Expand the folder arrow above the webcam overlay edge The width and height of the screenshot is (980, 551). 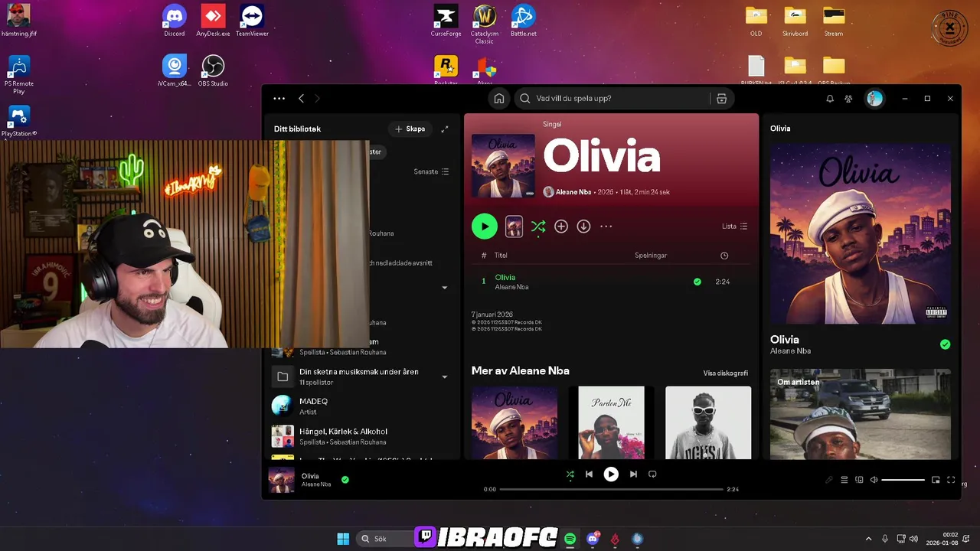pyautogui.click(x=445, y=288)
